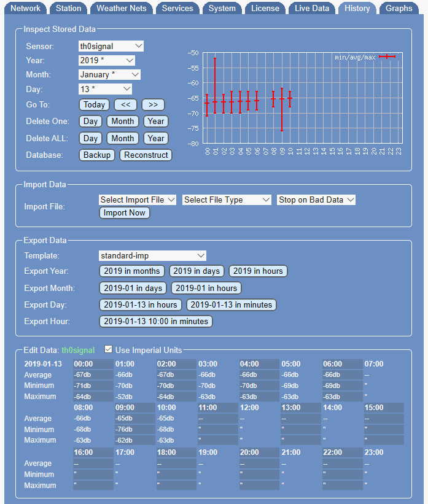
Task: Click Delete ALL Year button
Action: pyautogui.click(x=156, y=139)
